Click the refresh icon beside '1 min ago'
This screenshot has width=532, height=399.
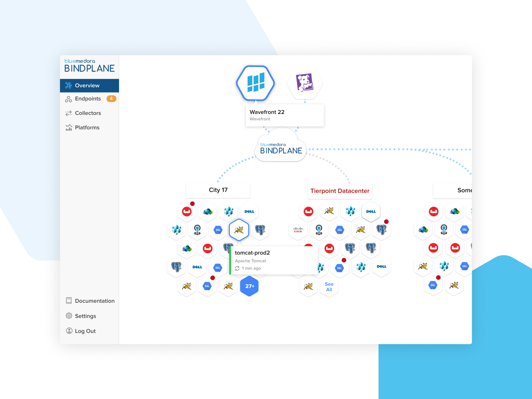(237, 268)
